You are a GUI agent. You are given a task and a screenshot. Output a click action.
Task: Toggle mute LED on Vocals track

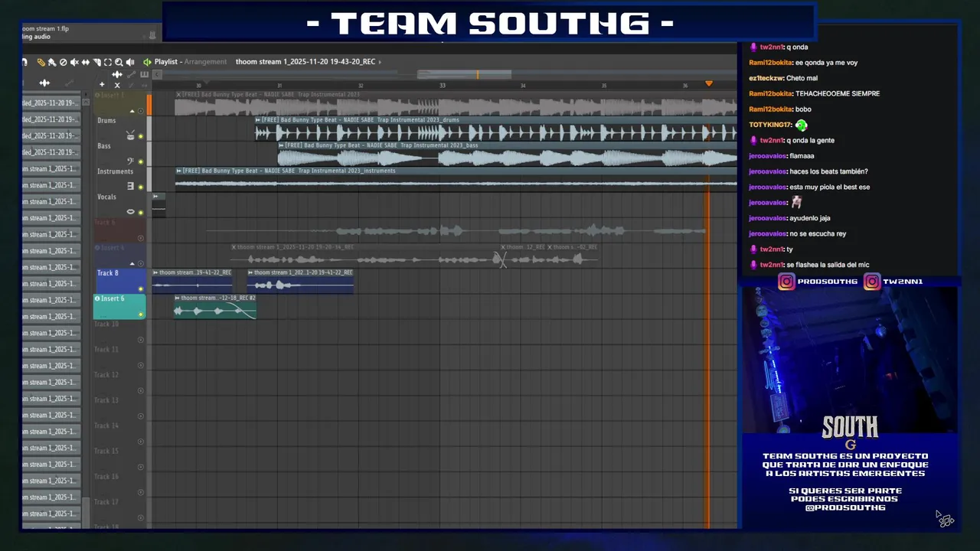click(141, 212)
